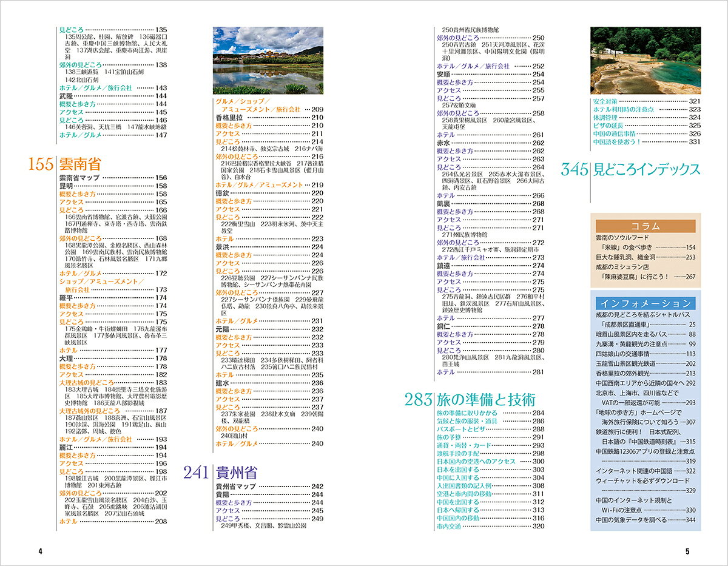Open the 安順 city entry
Image resolution: width=728 pixels, height=566 pixels.
pos(491,74)
